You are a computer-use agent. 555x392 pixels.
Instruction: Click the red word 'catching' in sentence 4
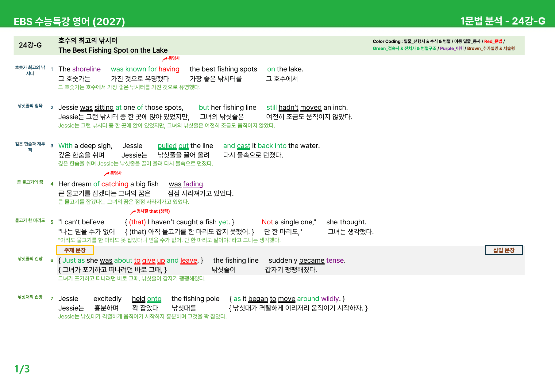[115, 184]
